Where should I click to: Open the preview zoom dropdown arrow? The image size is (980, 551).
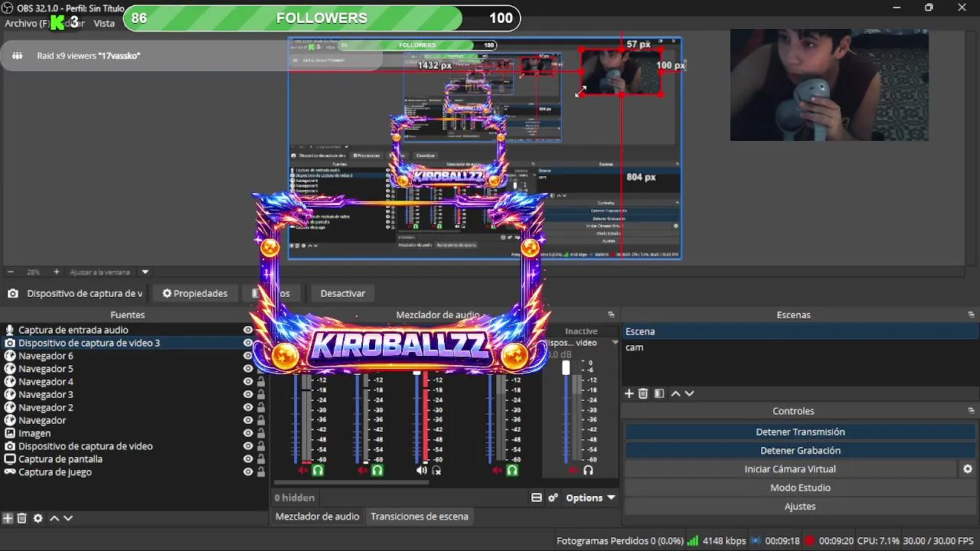coord(145,272)
